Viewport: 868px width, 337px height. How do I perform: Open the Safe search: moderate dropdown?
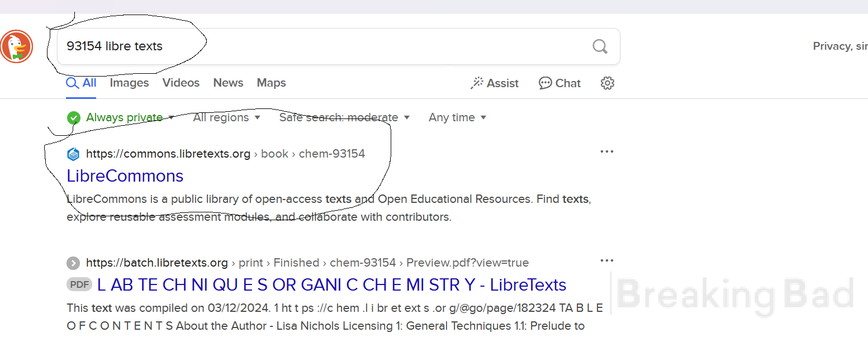tap(345, 117)
